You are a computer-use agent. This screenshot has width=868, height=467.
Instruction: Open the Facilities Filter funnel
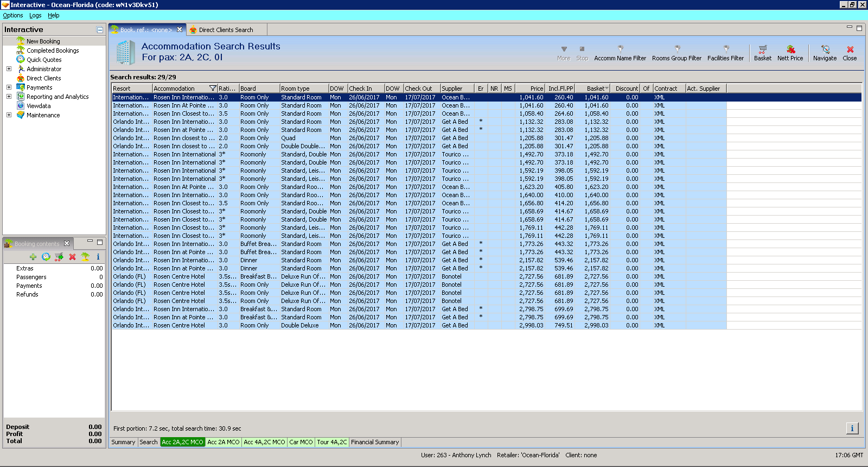725,49
